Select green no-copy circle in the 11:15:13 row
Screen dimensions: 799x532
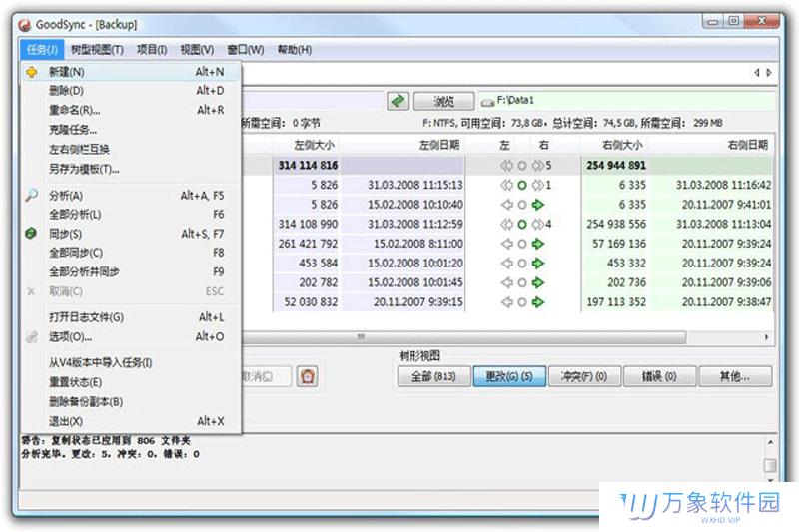522,185
